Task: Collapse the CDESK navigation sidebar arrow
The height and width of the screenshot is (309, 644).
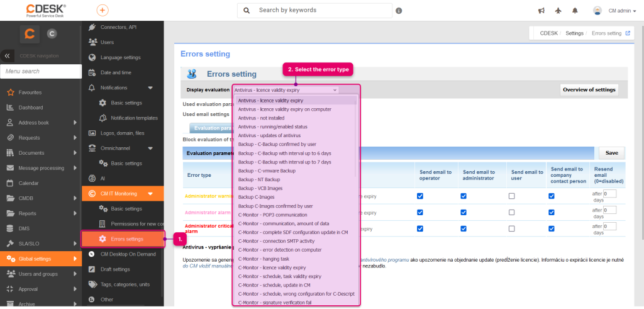Action: tap(7, 56)
